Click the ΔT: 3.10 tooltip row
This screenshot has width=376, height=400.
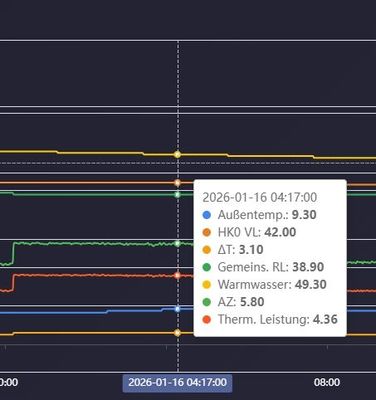click(x=233, y=250)
